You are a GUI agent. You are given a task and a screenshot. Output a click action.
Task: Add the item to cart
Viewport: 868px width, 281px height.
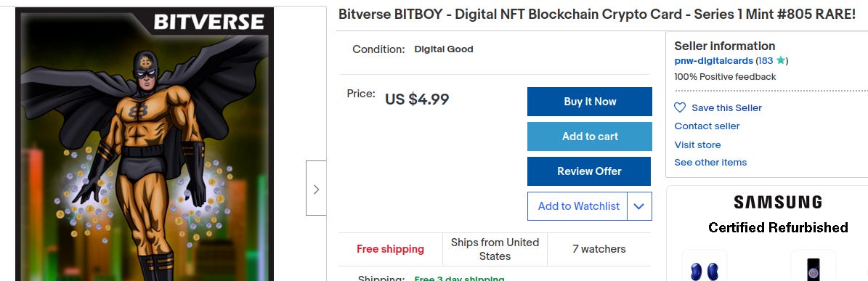pyautogui.click(x=590, y=137)
